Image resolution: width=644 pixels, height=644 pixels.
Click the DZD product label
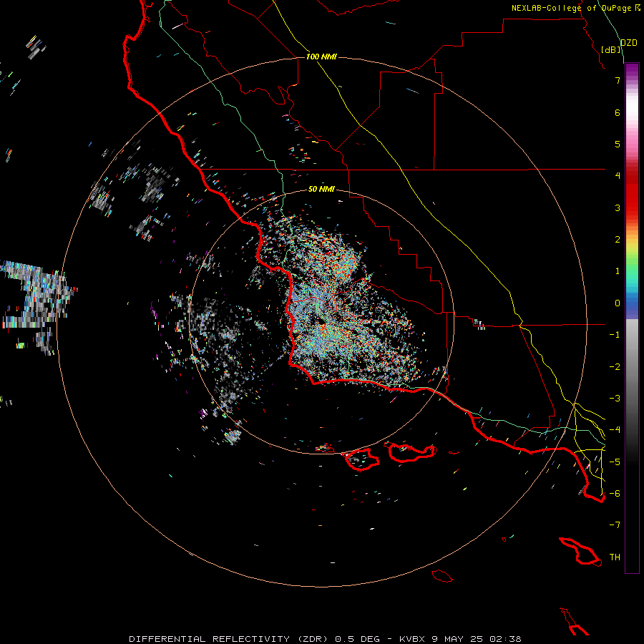628,43
